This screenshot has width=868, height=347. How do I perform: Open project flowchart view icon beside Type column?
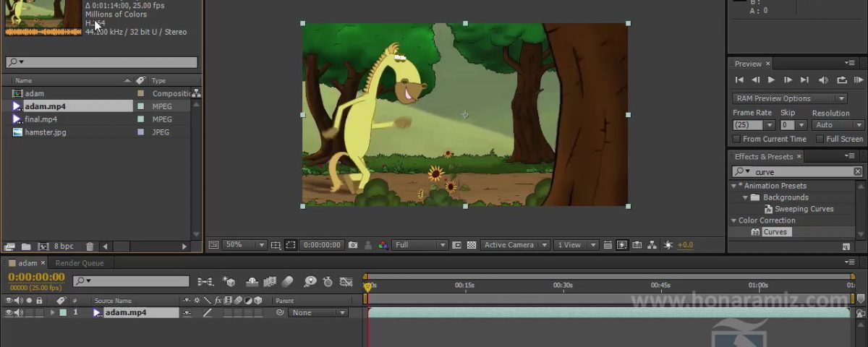click(x=196, y=93)
